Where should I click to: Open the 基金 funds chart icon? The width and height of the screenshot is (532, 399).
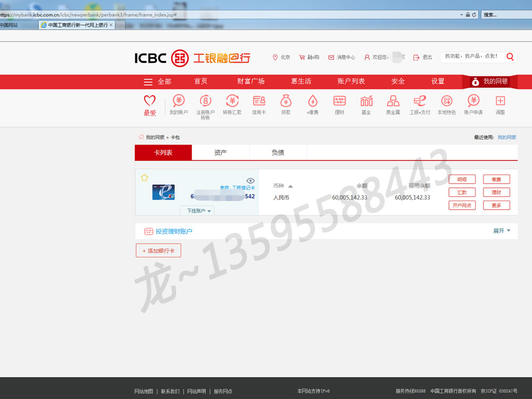point(366,101)
